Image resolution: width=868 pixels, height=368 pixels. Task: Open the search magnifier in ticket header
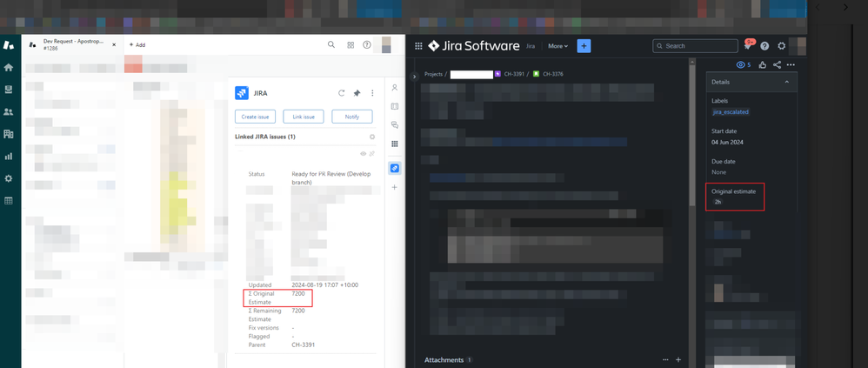tap(331, 45)
